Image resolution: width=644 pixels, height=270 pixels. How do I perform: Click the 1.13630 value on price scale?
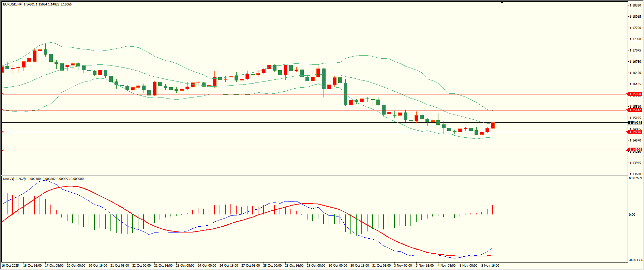pyautogui.click(x=634, y=174)
